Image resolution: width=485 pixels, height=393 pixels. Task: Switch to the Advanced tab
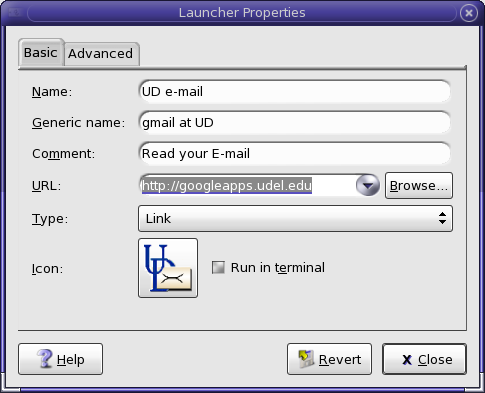[x=101, y=54]
